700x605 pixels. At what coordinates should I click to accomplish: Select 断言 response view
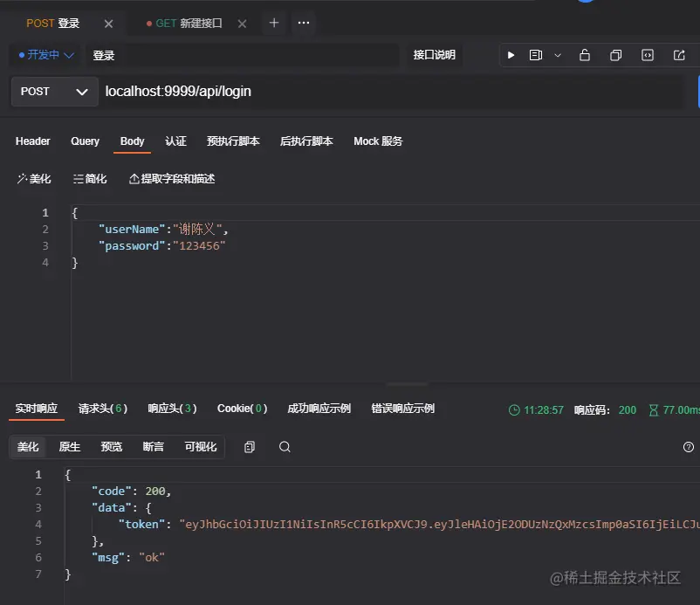pos(154,446)
